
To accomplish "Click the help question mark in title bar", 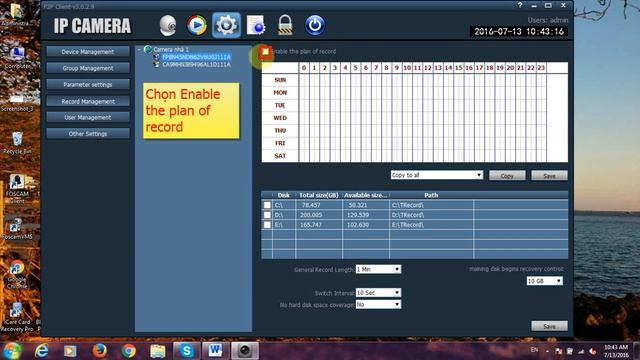I will [520, 5].
